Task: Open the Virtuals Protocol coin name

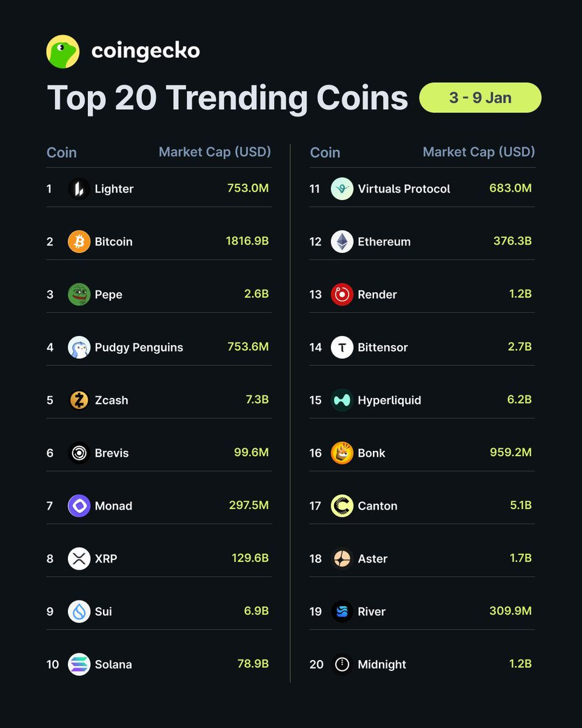Action: 404,189
